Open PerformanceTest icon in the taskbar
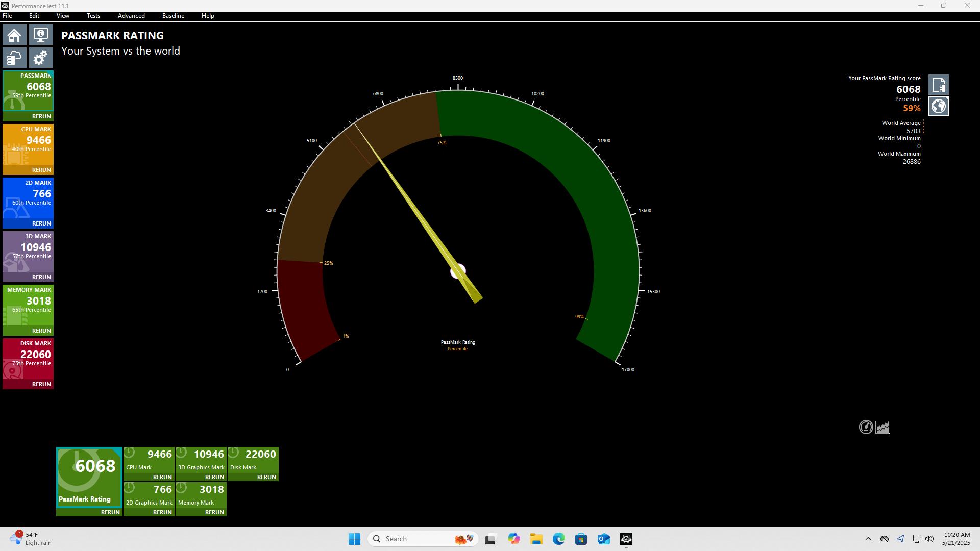This screenshot has height=551, width=980. 626,539
